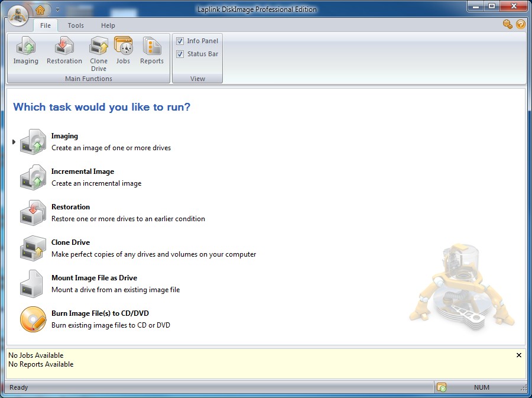Click 'Restore one or more drives to an earlier condition'
This screenshot has width=532, height=398.
pos(128,219)
